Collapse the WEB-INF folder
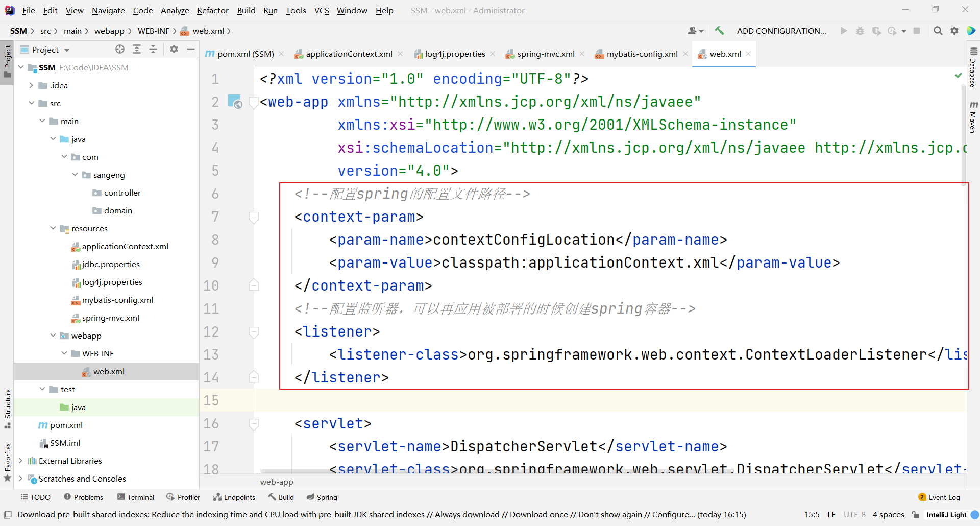This screenshot has height=526, width=980. point(64,353)
